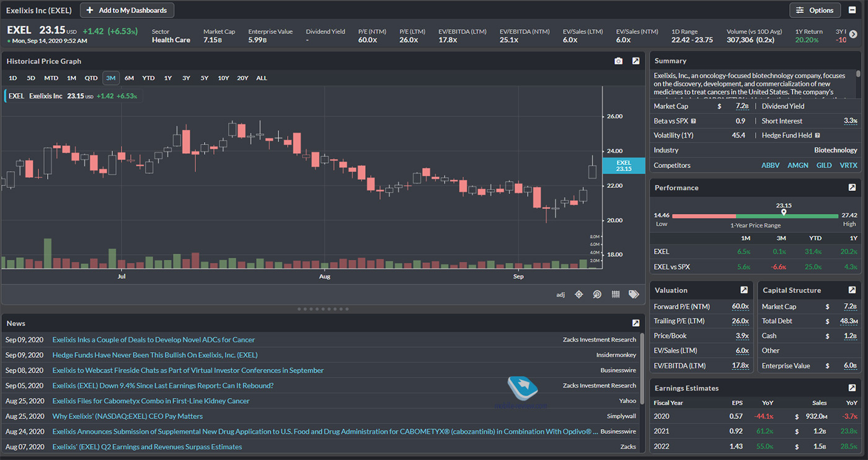This screenshot has height=460, width=868.
Task: Select the QTD chart range
Action: coord(91,78)
